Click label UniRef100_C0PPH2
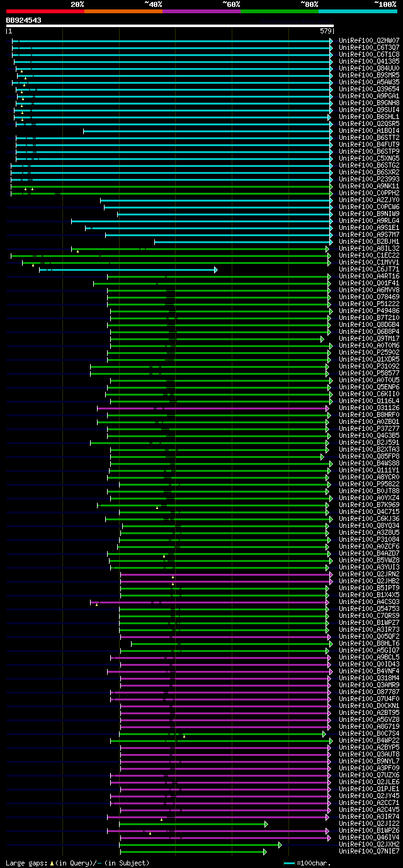Image resolution: width=403 pixels, height=868 pixels. point(369,193)
